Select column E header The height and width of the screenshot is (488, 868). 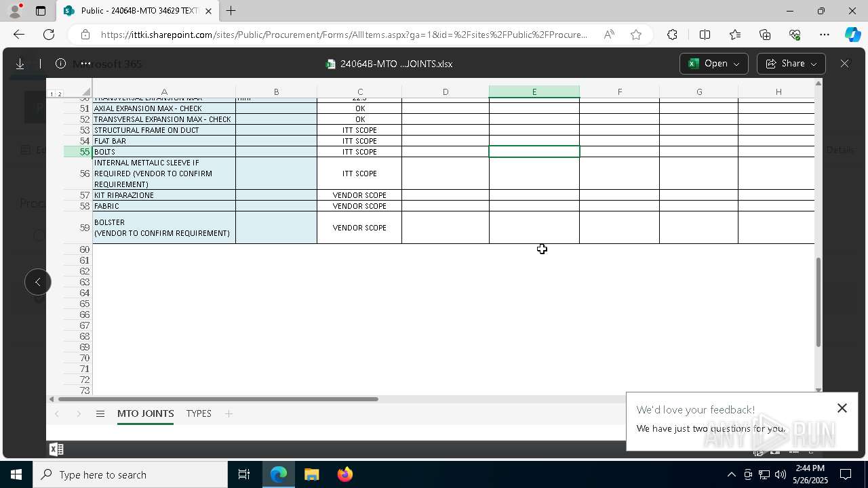pos(534,91)
